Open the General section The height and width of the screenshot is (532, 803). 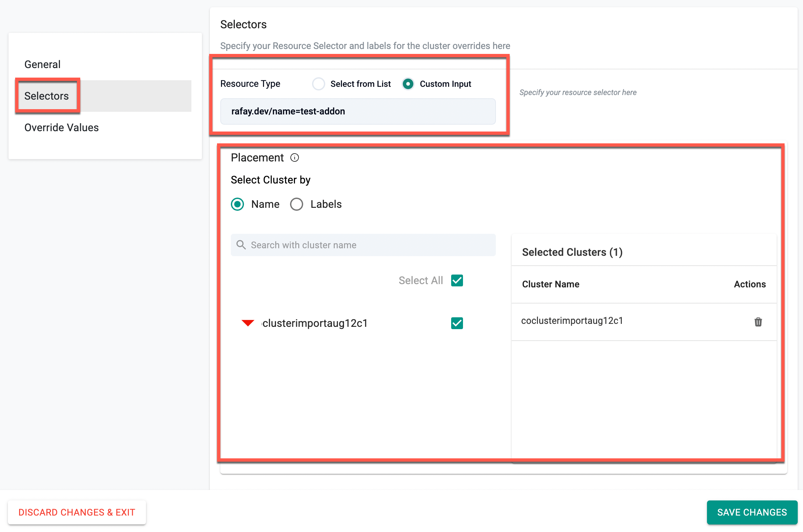(x=42, y=64)
